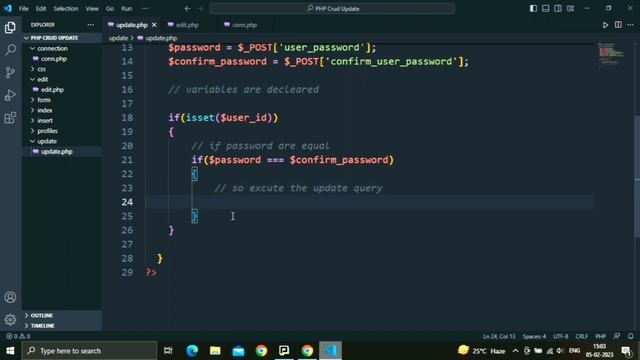Expand the css folder
Viewport: 640px width, 360px height.
click(x=62, y=69)
